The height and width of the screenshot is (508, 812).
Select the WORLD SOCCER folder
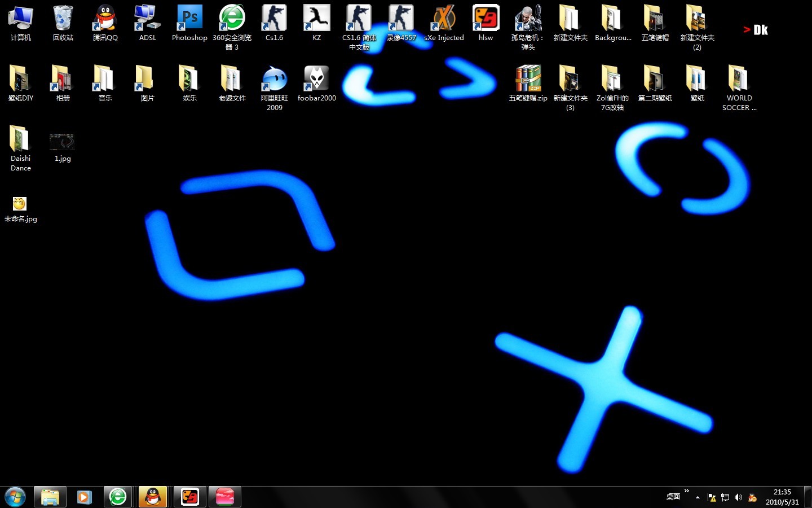click(x=739, y=87)
